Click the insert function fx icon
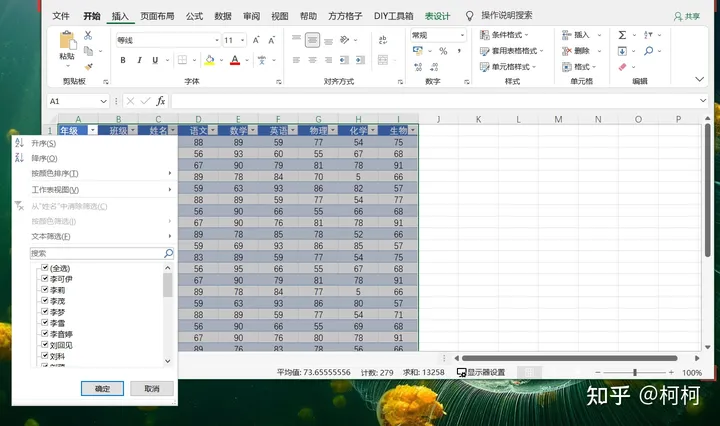The width and height of the screenshot is (720, 426). (x=161, y=101)
